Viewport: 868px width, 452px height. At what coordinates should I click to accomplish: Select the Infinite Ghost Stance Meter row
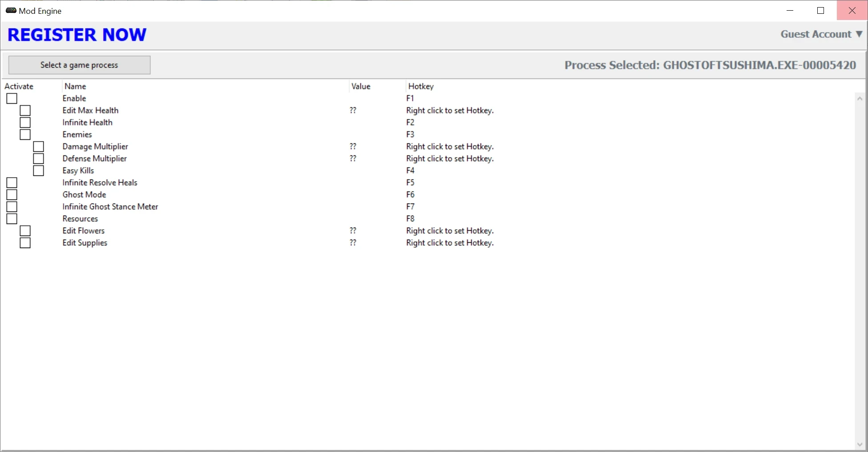coord(110,207)
